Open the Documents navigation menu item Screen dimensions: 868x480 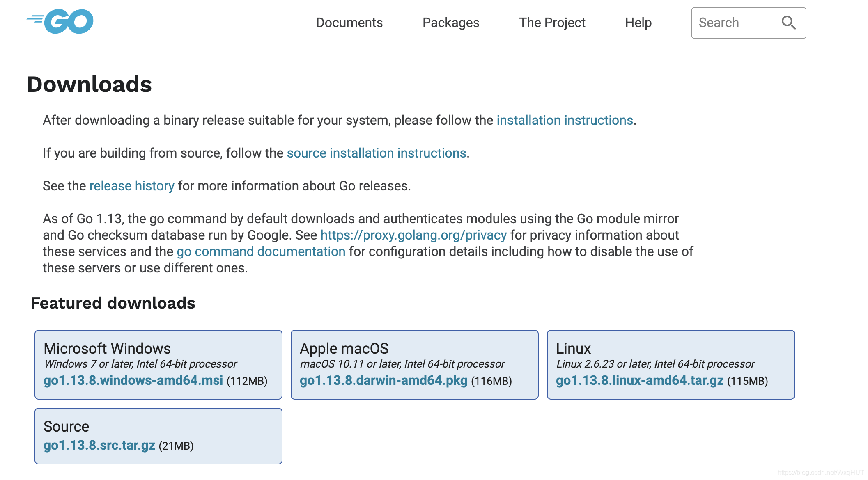click(349, 23)
